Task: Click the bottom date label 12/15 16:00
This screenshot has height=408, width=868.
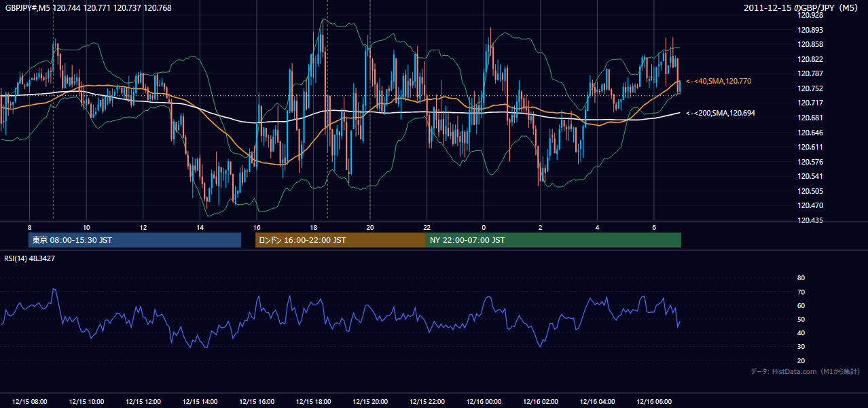Action: tap(257, 402)
